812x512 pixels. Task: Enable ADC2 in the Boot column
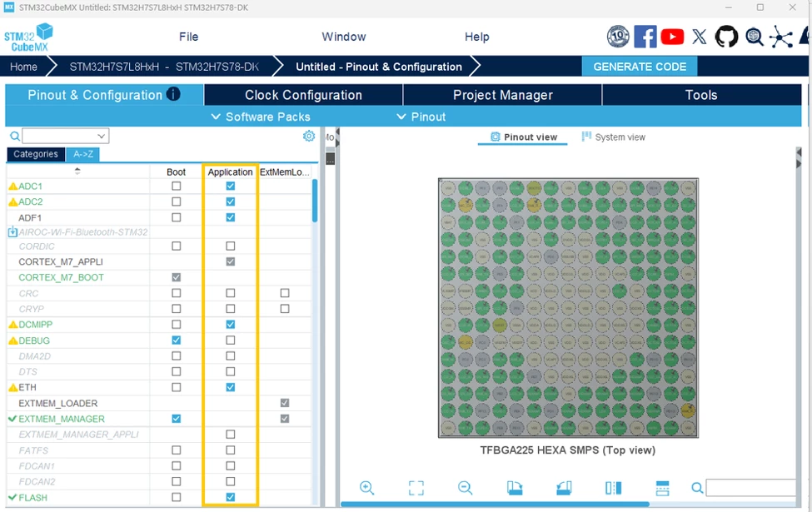point(177,201)
